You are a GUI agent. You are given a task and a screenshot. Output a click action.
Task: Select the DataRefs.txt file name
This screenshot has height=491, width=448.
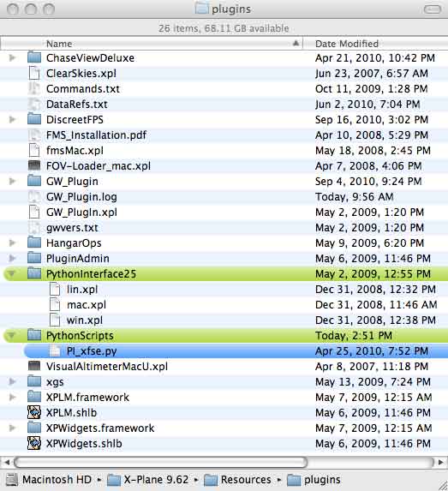77,104
